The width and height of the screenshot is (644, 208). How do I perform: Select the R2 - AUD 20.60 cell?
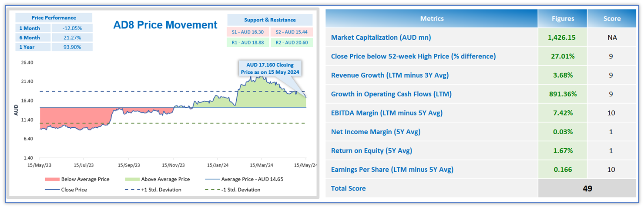click(x=291, y=42)
